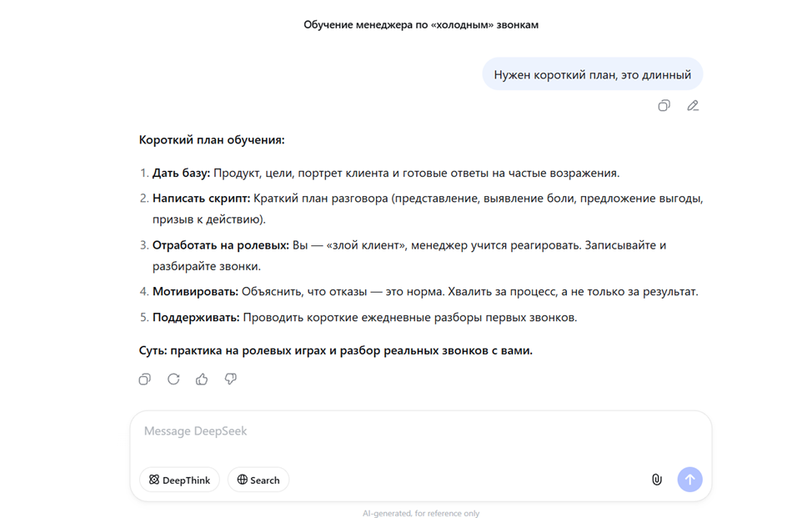Viewport: 812px width, 518px height.
Task: Click the chat title about cold calls training
Action: tap(421, 25)
